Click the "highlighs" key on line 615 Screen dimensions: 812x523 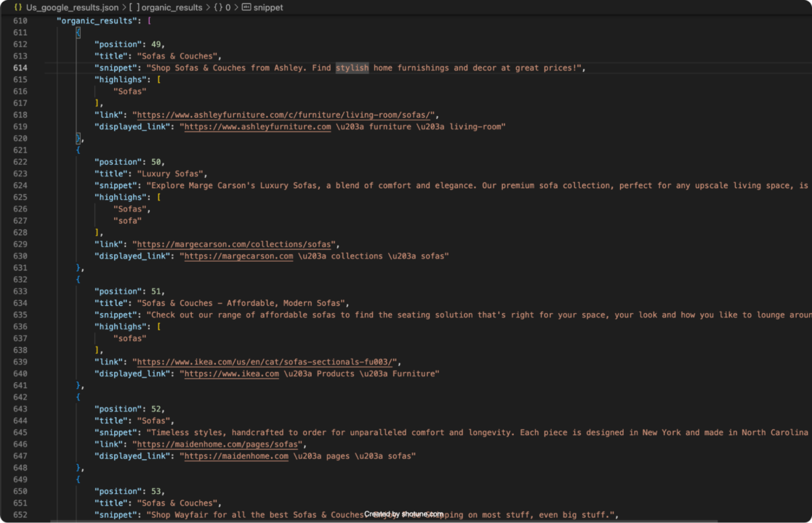click(x=120, y=80)
